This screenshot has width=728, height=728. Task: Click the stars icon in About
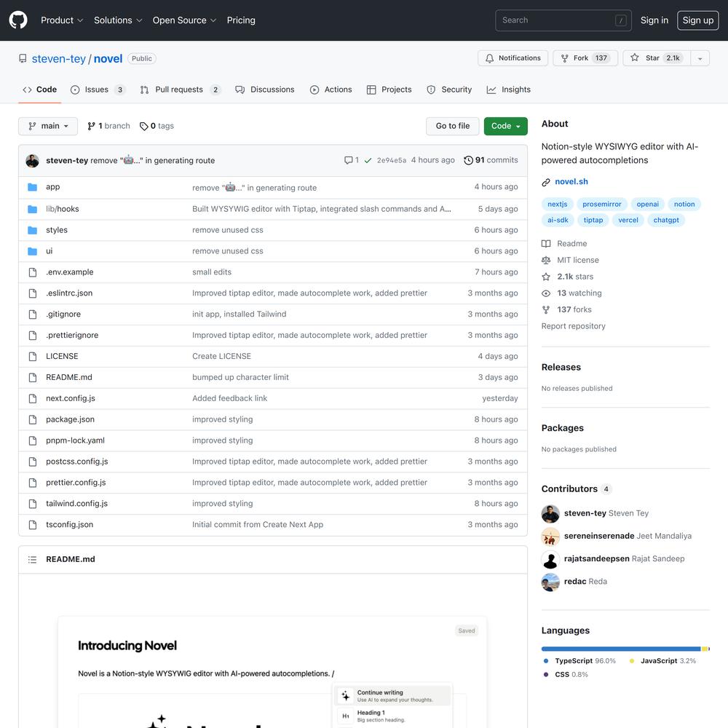click(546, 277)
